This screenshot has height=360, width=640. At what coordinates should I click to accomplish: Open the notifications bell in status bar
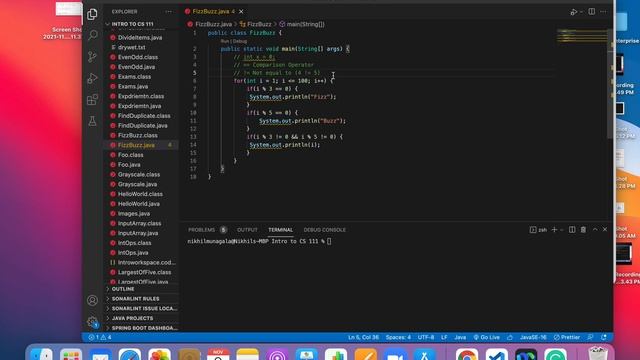point(604,338)
